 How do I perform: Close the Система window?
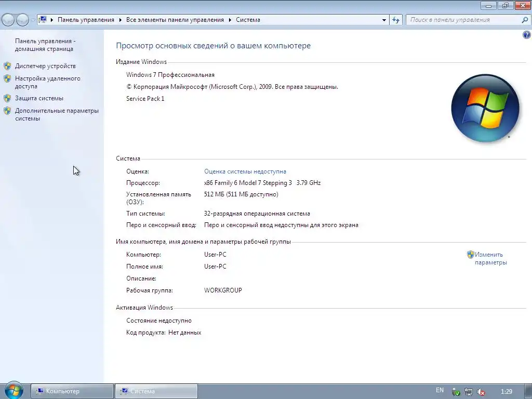(523, 5)
